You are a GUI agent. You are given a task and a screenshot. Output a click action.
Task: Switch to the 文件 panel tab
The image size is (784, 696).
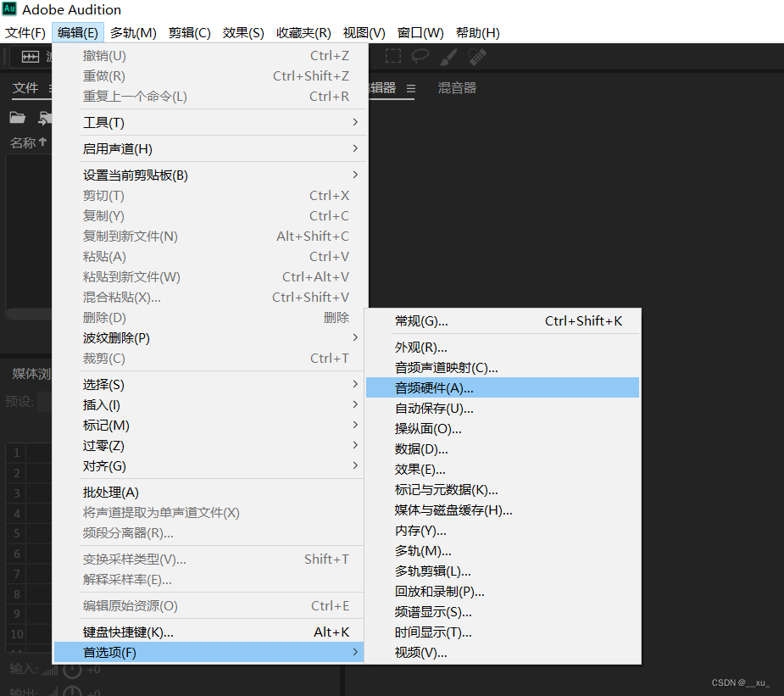pos(25,88)
